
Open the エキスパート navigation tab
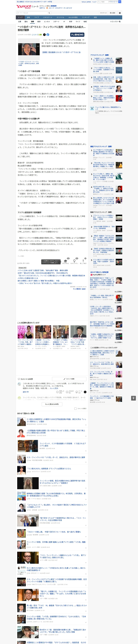48,17
